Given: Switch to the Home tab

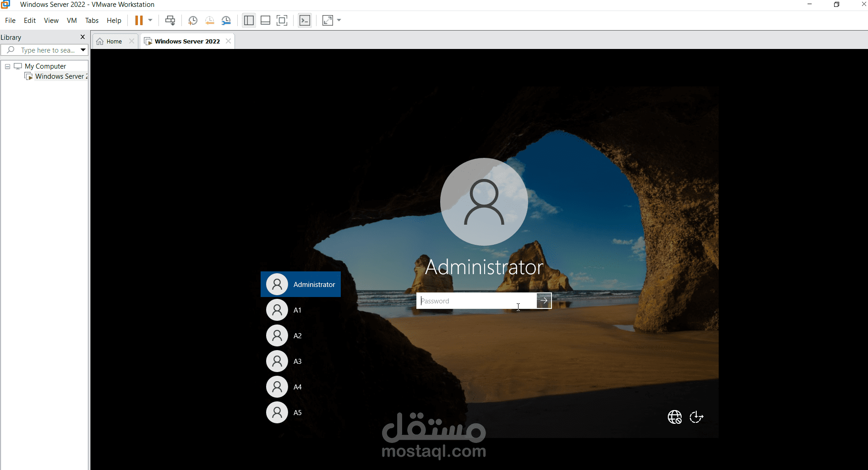Looking at the screenshot, I should click(113, 41).
